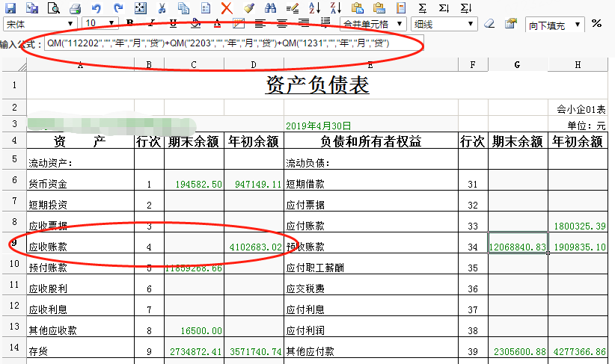Select cell with value 2734872.41

[x=194, y=347]
